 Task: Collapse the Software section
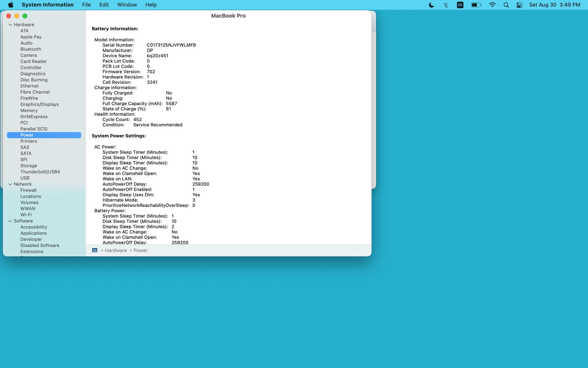point(10,221)
